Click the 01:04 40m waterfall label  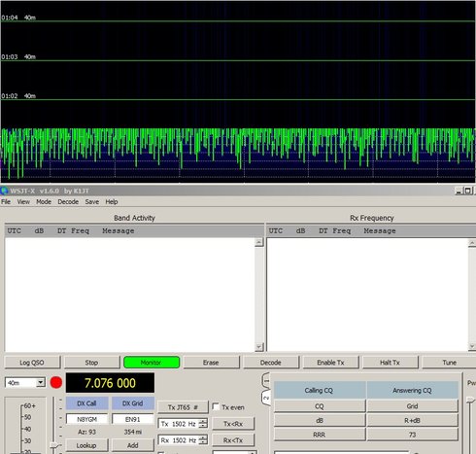(18, 17)
